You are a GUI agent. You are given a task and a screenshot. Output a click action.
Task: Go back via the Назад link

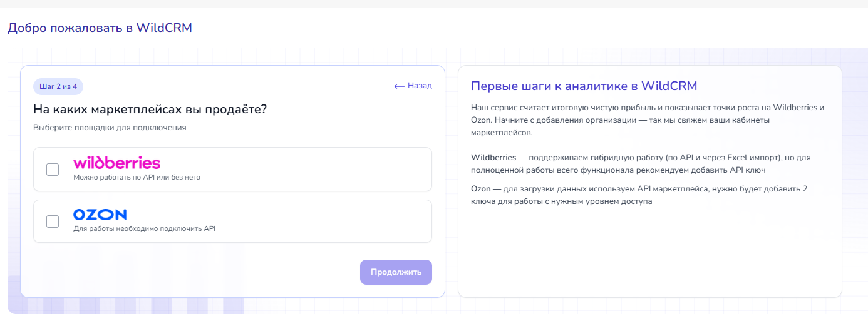[x=413, y=86]
